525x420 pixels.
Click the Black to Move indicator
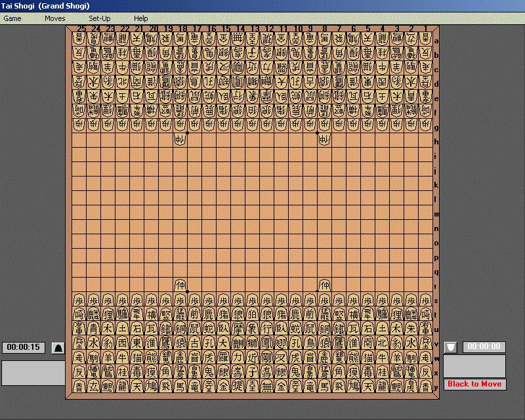[x=474, y=384]
